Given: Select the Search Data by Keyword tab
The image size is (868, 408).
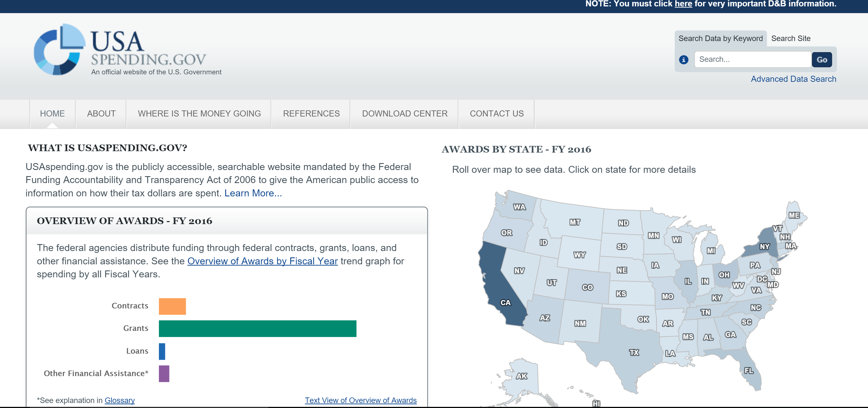Looking at the screenshot, I should pos(720,39).
